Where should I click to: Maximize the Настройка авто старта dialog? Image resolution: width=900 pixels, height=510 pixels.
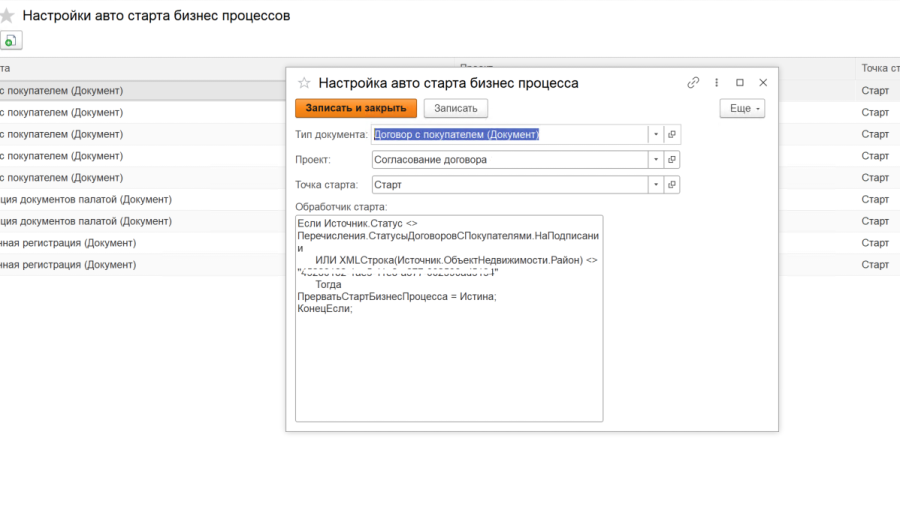tap(740, 83)
